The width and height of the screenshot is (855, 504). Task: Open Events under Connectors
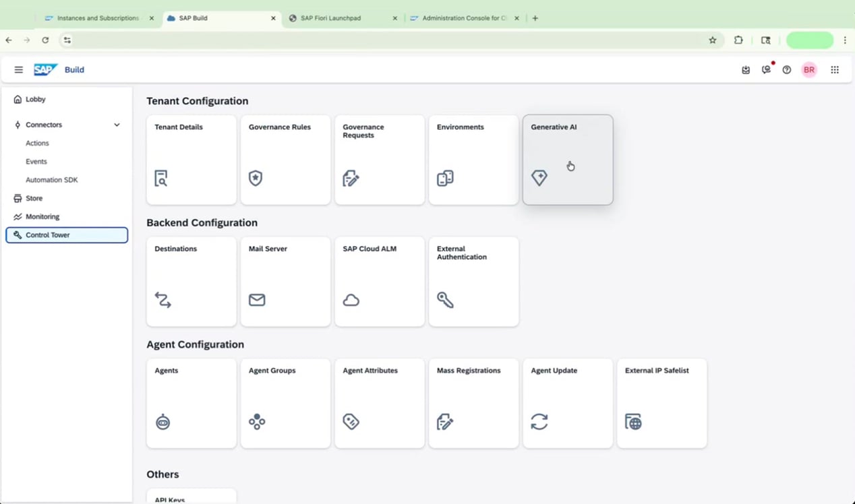pyautogui.click(x=36, y=162)
